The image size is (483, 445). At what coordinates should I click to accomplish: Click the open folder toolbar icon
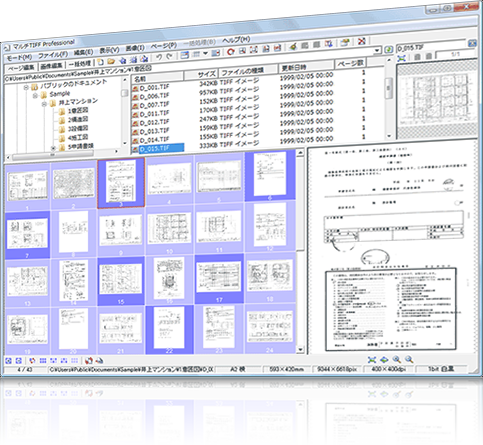111,61
